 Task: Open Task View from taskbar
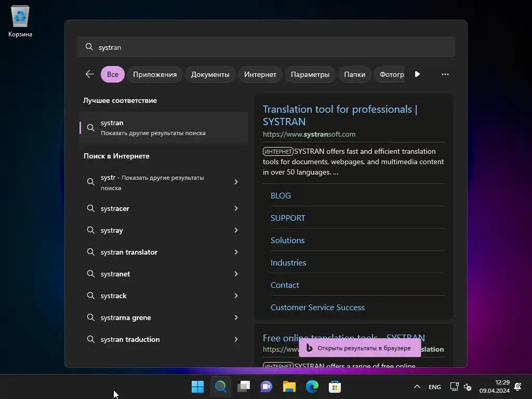pos(244,387)
